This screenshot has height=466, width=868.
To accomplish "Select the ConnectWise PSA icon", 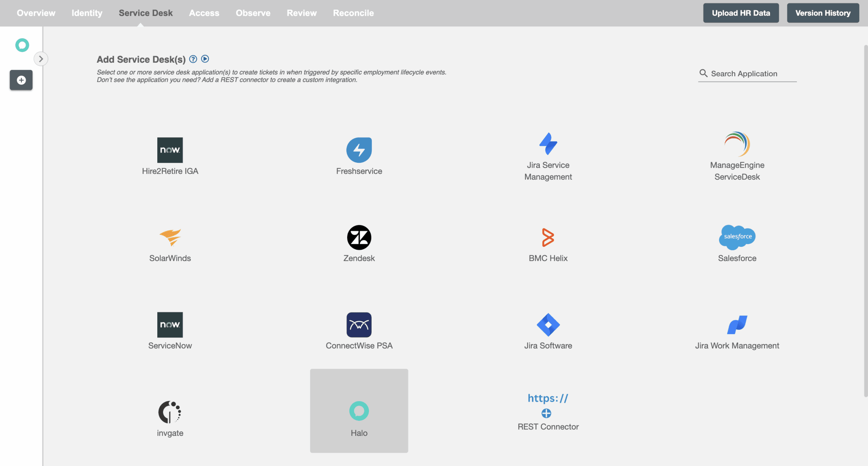I will pyautogui.click(x=359, y=325).
